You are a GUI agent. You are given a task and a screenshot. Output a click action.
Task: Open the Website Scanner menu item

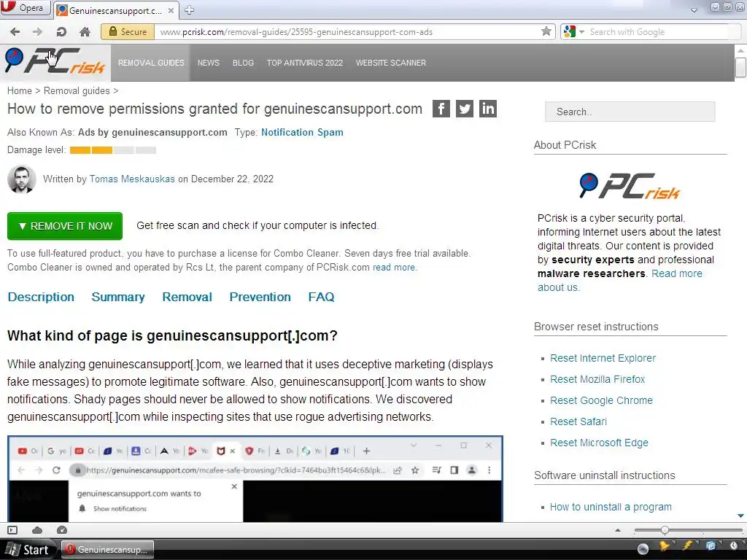coord(391,63)
